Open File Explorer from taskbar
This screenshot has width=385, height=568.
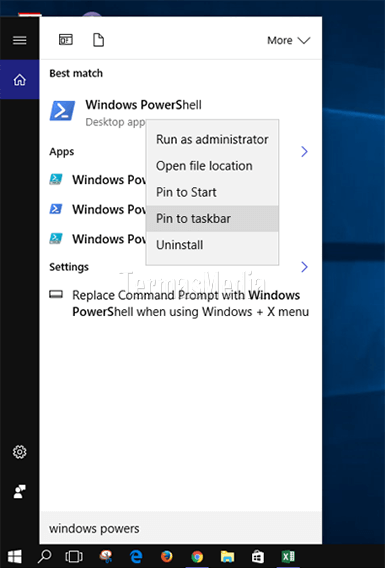click(227, 556)
